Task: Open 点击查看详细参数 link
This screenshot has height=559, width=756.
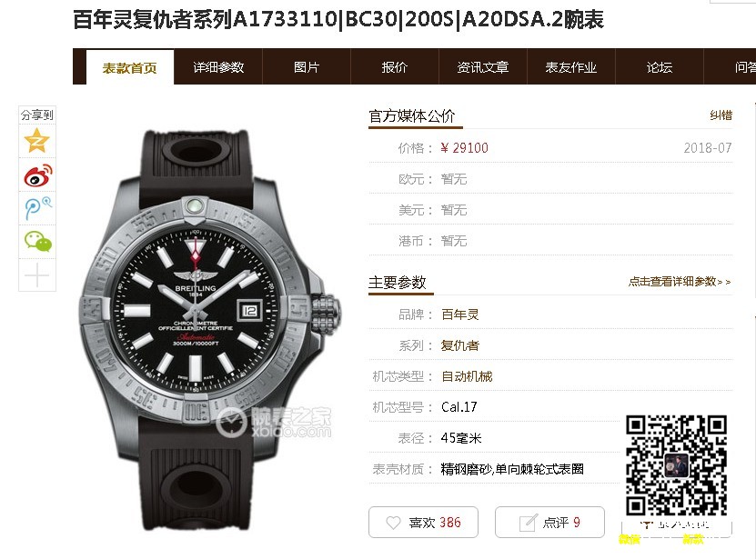Action: [x=680, y=282]
